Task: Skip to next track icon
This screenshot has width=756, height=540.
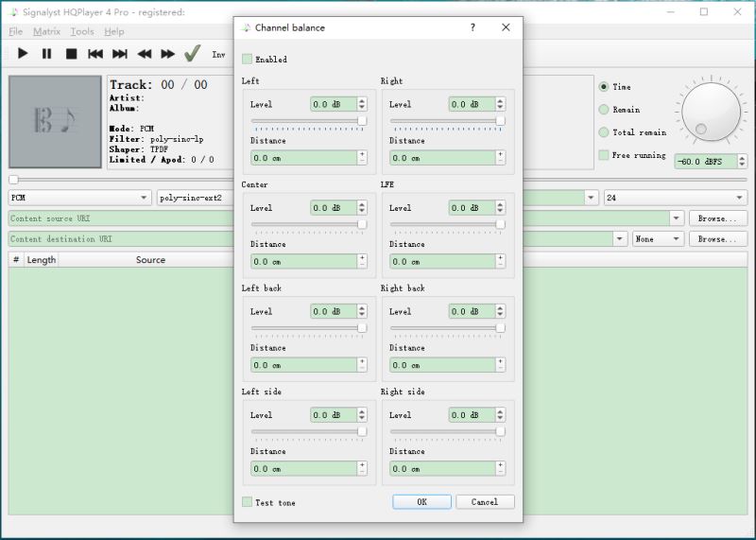Action: (120, 54)
